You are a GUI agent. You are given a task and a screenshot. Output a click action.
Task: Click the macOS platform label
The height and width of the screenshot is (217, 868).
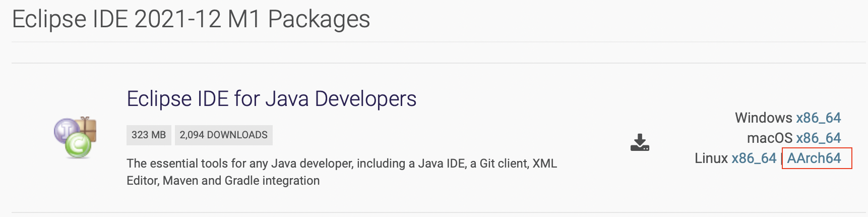(769, 138)
